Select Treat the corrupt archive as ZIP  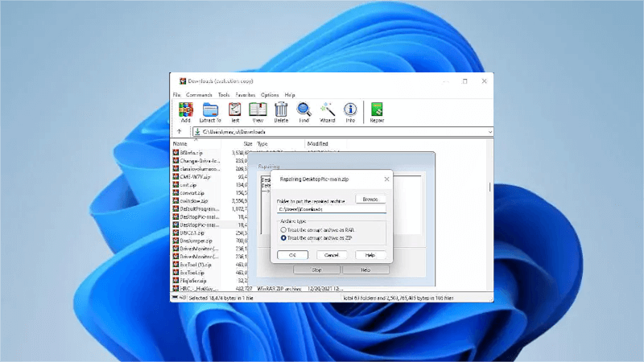point(283,238)
